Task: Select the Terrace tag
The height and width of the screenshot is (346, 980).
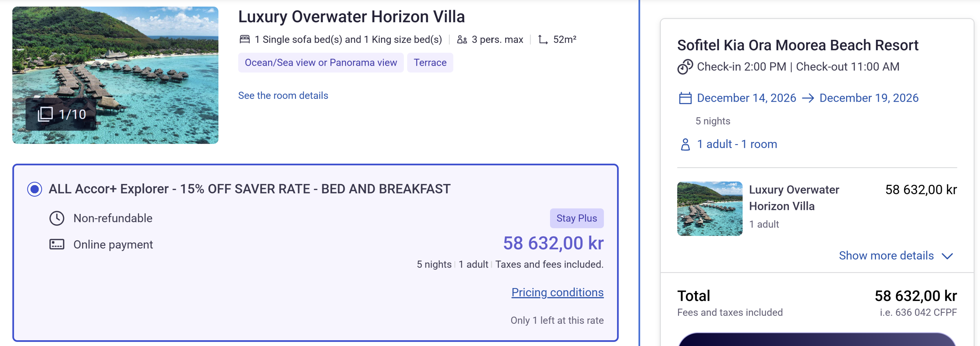Action: click(x=430, y=62)
